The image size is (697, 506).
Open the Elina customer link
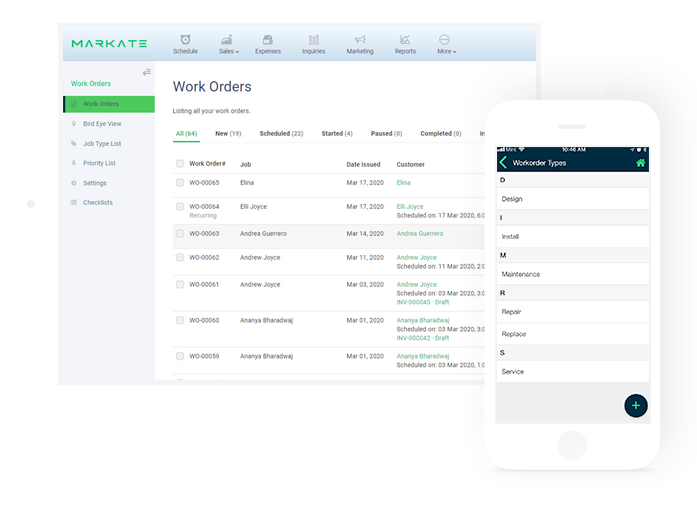click(x=403, y=183)
